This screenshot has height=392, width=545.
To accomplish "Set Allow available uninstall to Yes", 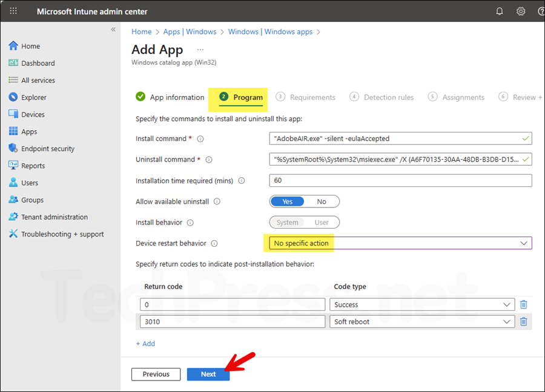I will [288, 201].
